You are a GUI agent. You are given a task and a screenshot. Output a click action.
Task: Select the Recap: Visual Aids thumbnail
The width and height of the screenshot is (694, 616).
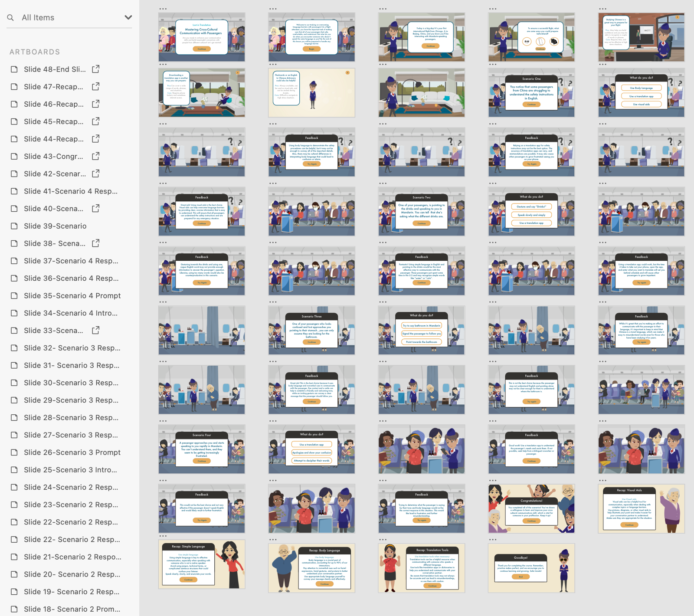click(641, 508)
